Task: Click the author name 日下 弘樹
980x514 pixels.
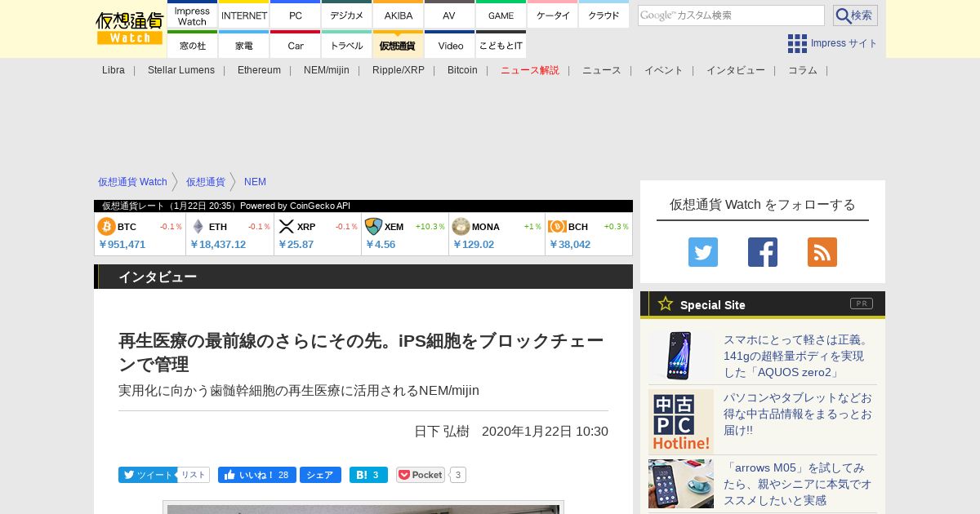Action: pyautogui.click(x=442, y=431)
